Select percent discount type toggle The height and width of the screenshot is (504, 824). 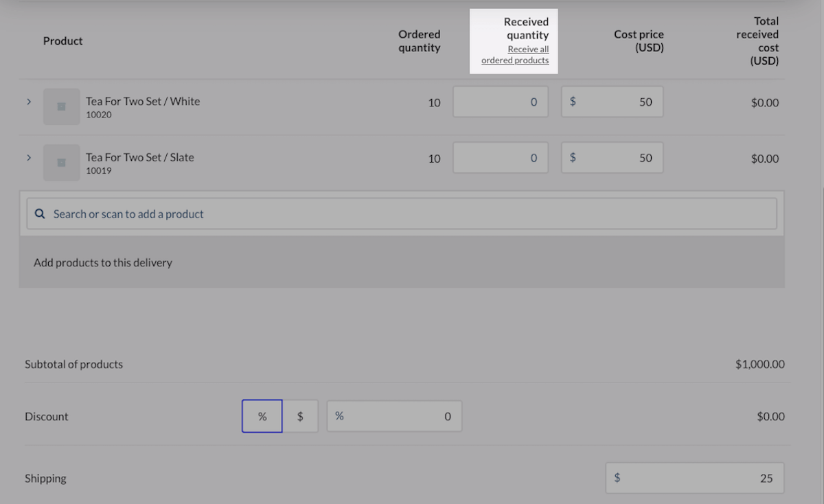pyautogui.click(x=262, y=416)
